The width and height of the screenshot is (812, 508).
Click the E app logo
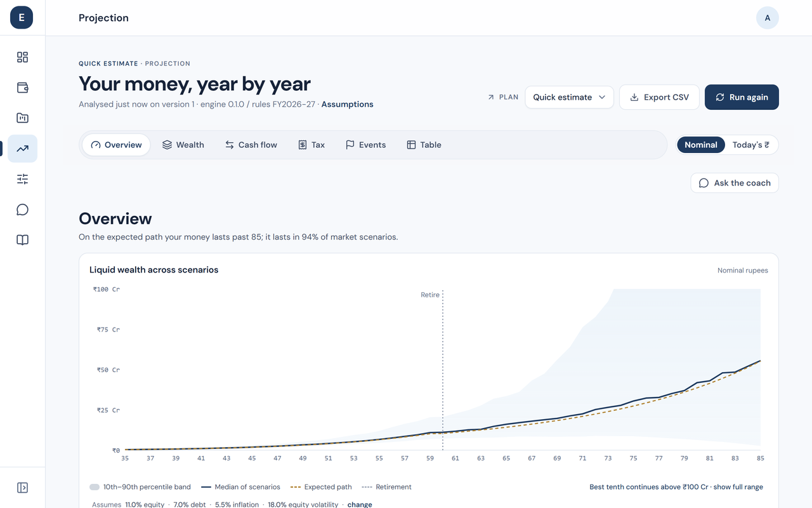tap(22, 18)
